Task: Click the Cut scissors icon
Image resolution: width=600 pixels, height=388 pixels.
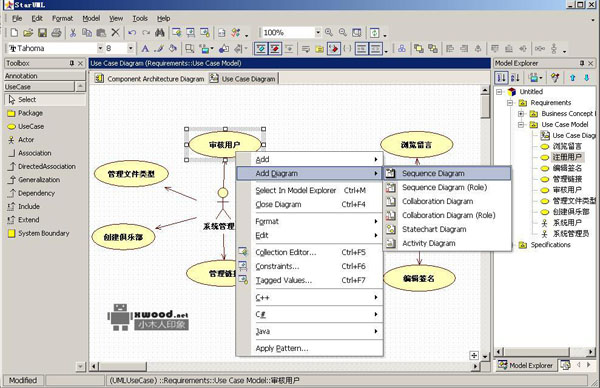Action: coord(73,33)
